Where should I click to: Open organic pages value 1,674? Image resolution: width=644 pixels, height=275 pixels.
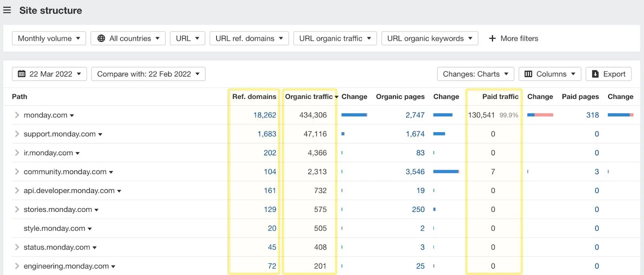[x=415, y=134]
